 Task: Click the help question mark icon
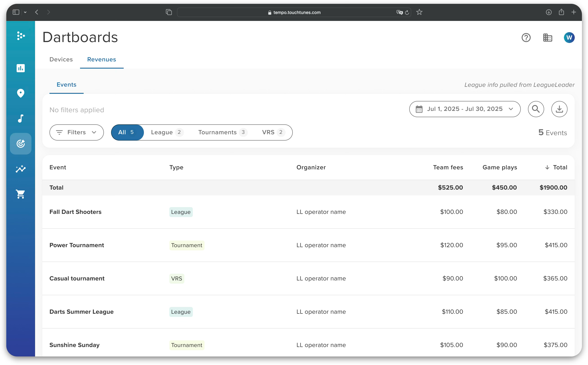pyautogui.click(x=526, y=38)
